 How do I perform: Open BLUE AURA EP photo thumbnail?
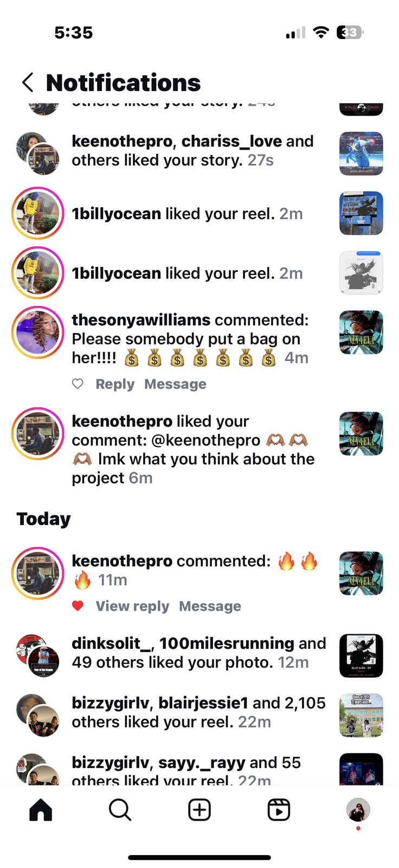coord(361,656)
